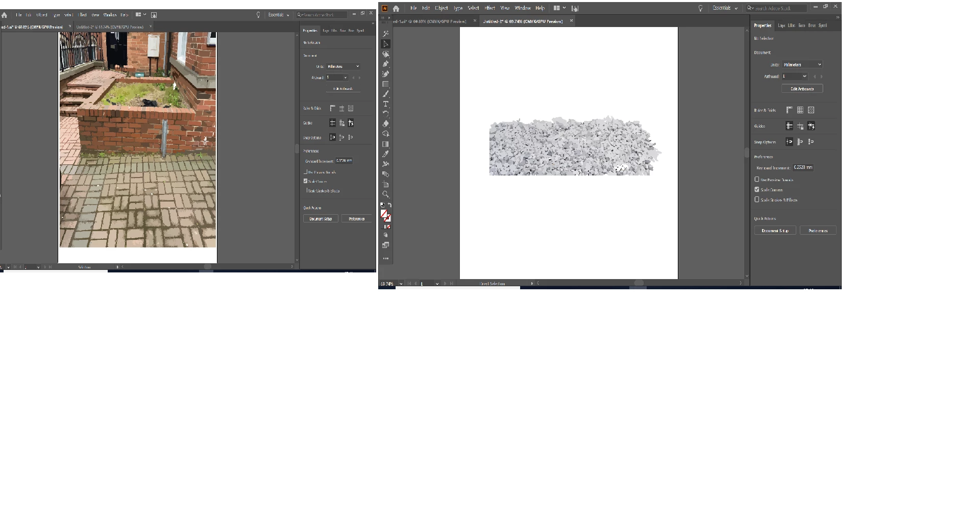This screenshot has height=526, width=980.
Task: Toggle show rulers icon in right panel
Action: [x=789, y=110]
